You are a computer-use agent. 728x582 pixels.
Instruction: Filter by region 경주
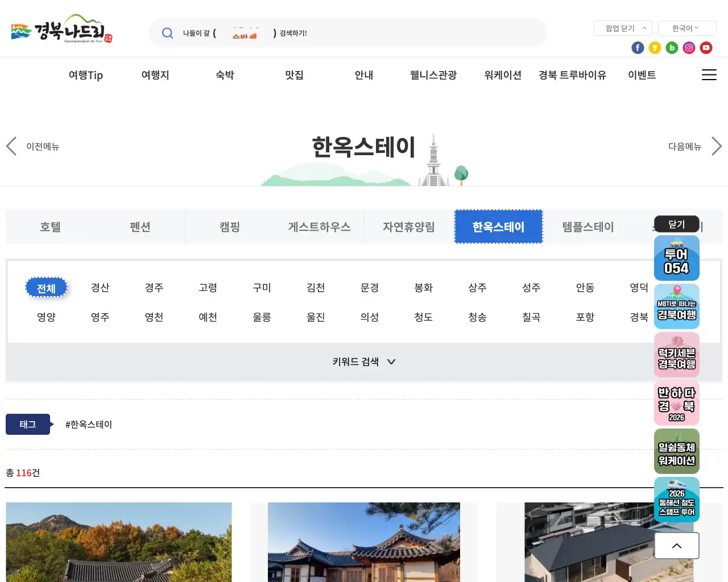click(x=154, y=288)
